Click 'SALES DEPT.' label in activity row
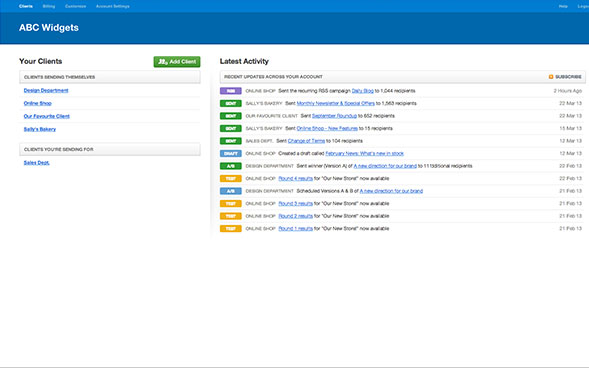589x368 pixels. tap(260, 141)
